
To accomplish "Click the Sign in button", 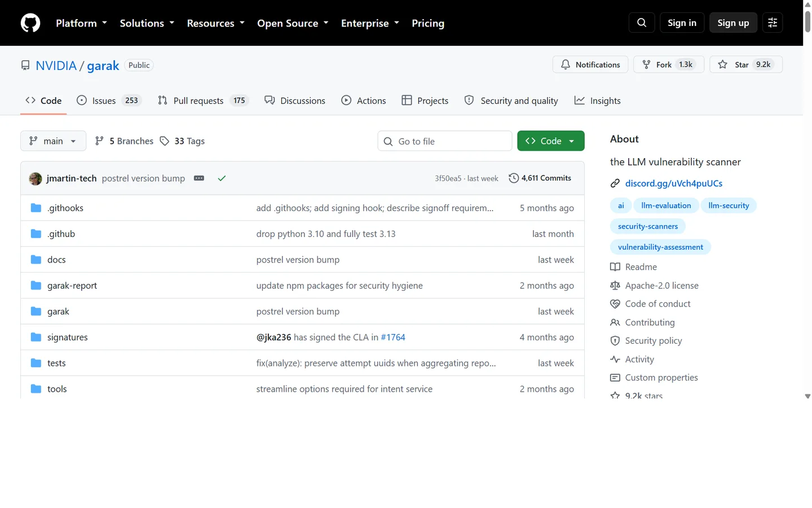I will [682, 23].
